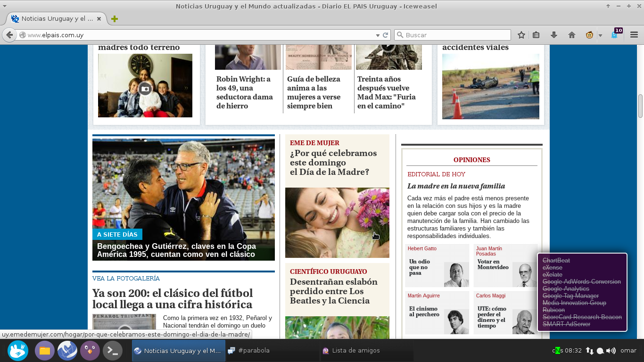The width and height of the screenshot is (644, 362).
Task: Open Juan Martín Posadas Votar en Montevideo
Action: (493, 264)
